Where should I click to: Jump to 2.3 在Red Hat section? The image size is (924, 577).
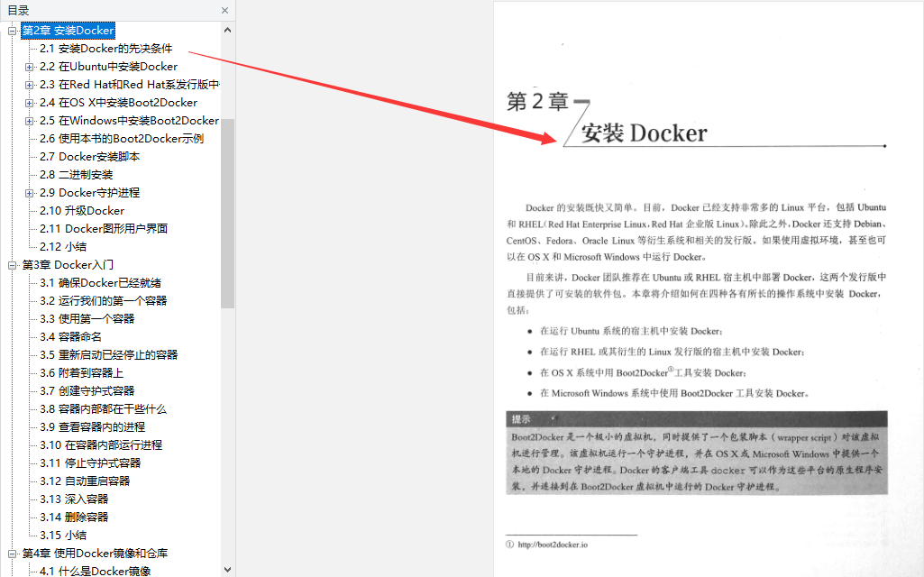click(130, 84)
